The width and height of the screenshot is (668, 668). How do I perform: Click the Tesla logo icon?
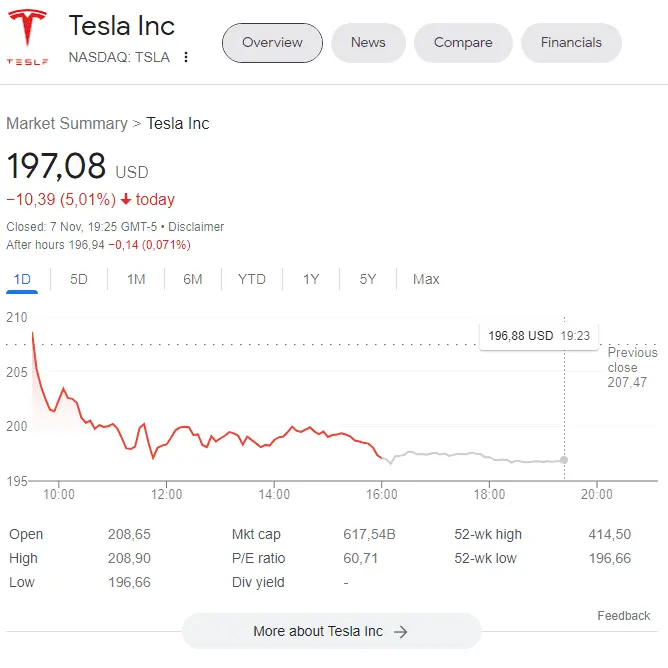point(29,38)
